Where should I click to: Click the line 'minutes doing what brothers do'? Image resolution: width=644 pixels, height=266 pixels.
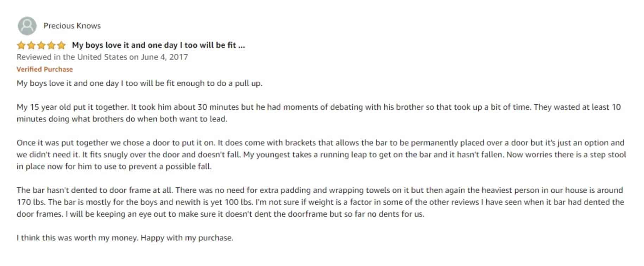122,119
